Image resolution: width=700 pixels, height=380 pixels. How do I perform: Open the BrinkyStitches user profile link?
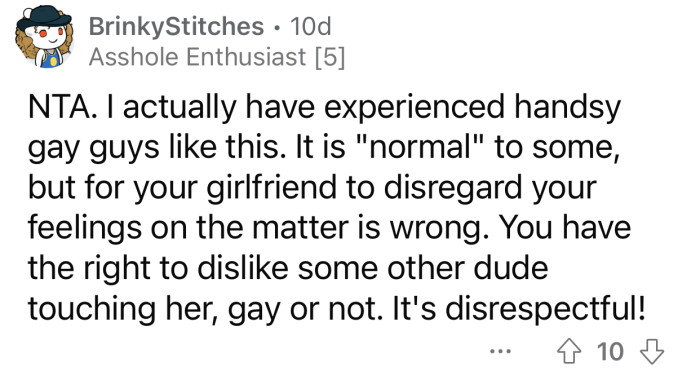(x=176, y=26)
